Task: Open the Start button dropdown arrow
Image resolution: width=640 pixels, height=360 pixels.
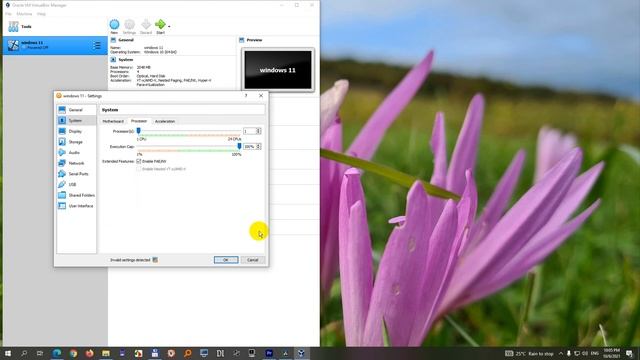Action: (169, 26)
